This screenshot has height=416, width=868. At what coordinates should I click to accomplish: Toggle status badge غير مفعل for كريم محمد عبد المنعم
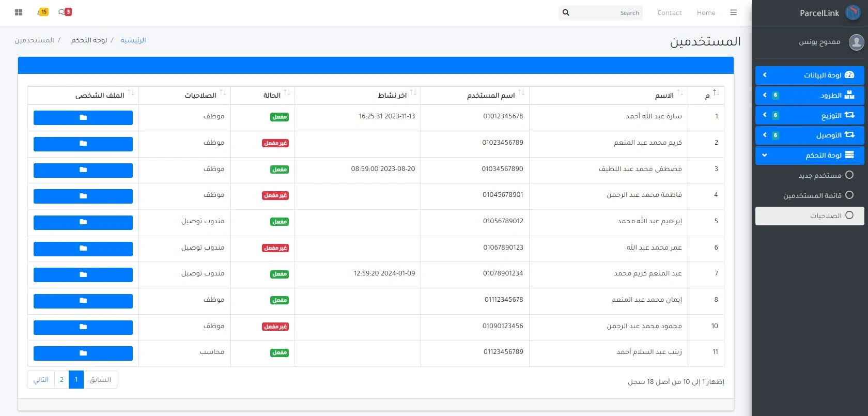[275, 143]
